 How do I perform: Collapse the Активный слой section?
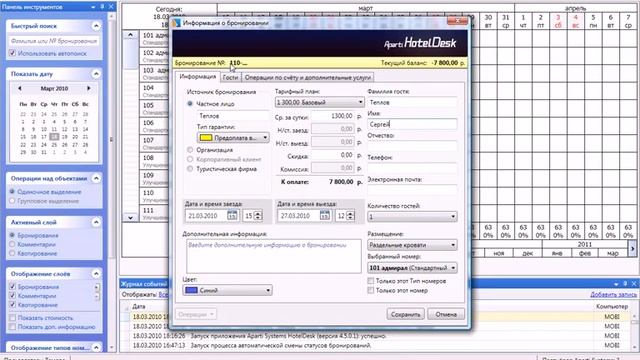[96, 222]
